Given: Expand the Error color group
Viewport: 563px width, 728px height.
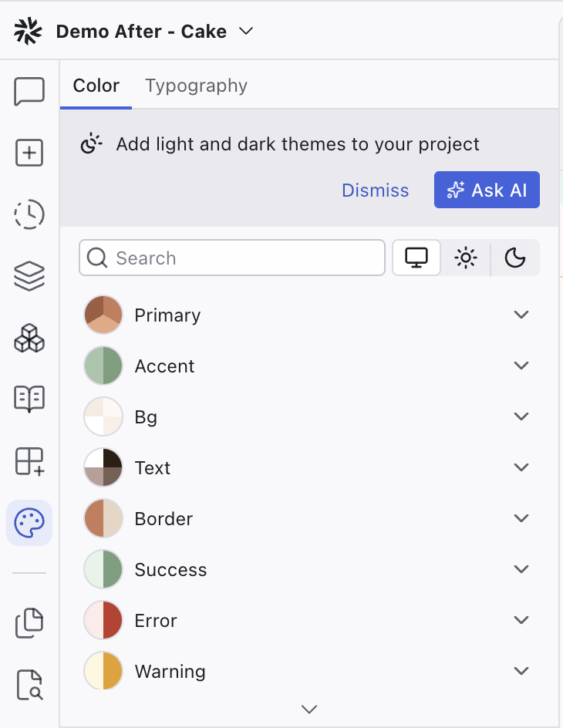Looking at the screenshot, I should (521, 619).
